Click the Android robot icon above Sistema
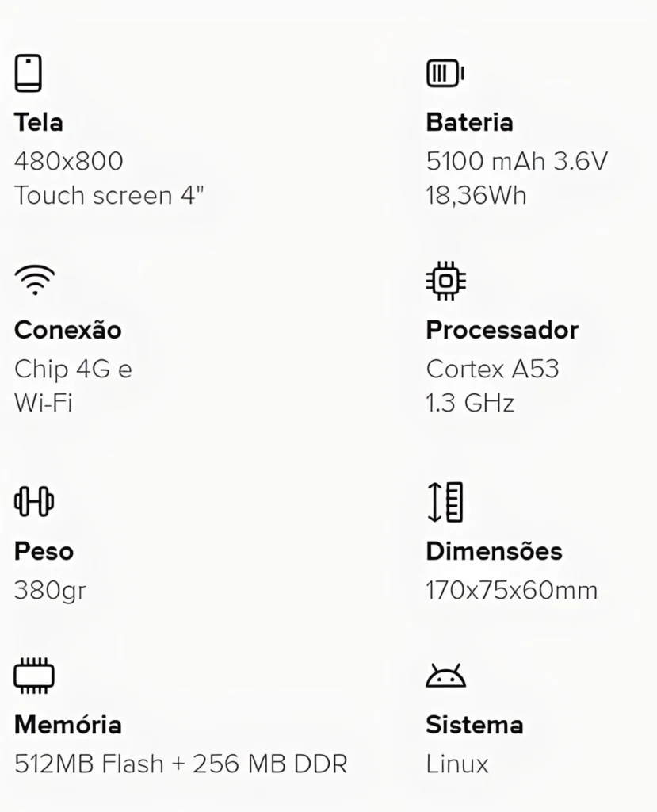Viewport: 657px width, 812px height. click(446, 676)
